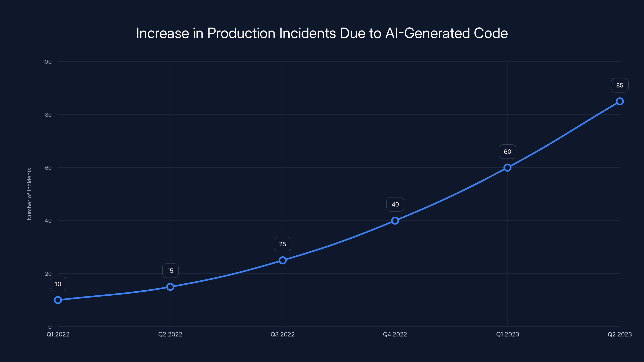
Task: Click the y-axis tick label "100"
Action: coord(47,62)
